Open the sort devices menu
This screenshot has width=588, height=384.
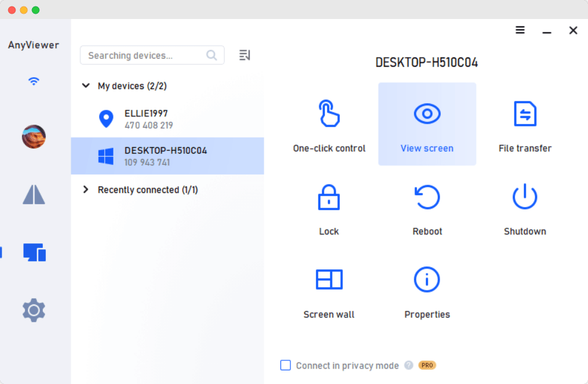coord(244,55)
